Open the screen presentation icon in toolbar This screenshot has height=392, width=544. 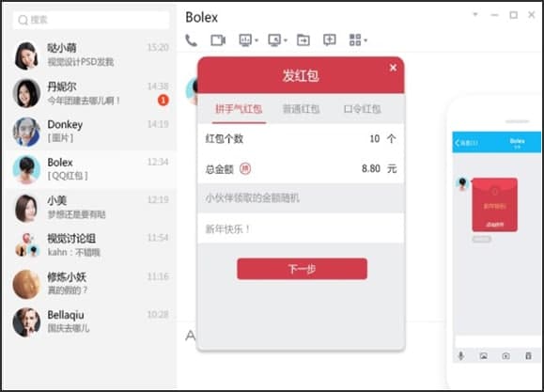pos(245,40)
